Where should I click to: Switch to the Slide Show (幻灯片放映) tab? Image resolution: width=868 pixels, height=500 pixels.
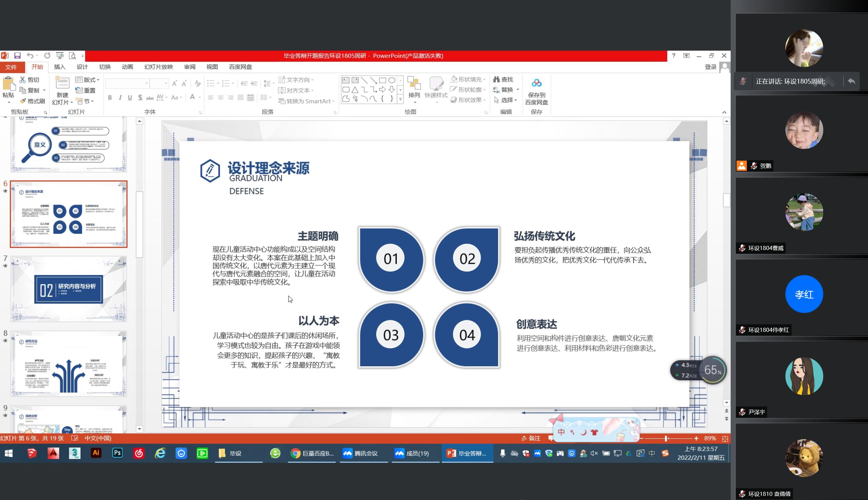click(x=158, y=67)
